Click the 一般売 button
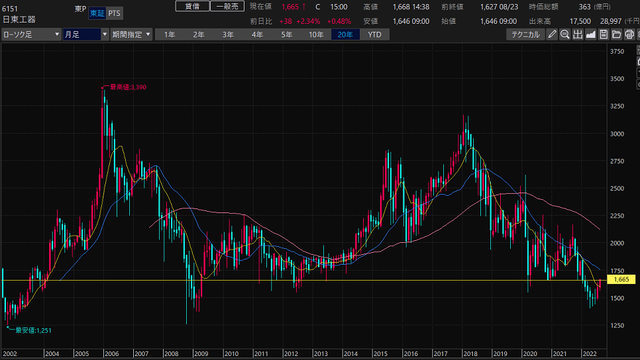Viewport: 640px width, 360px height. point(227,7)
